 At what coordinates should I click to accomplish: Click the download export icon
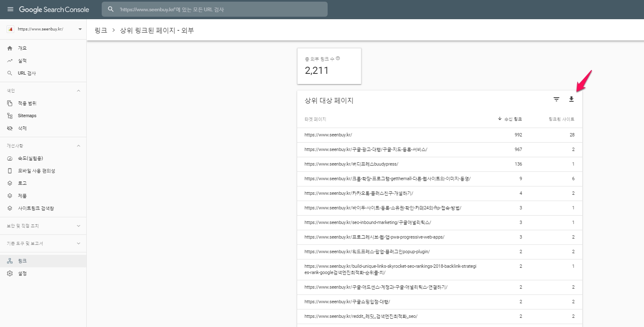571,99
